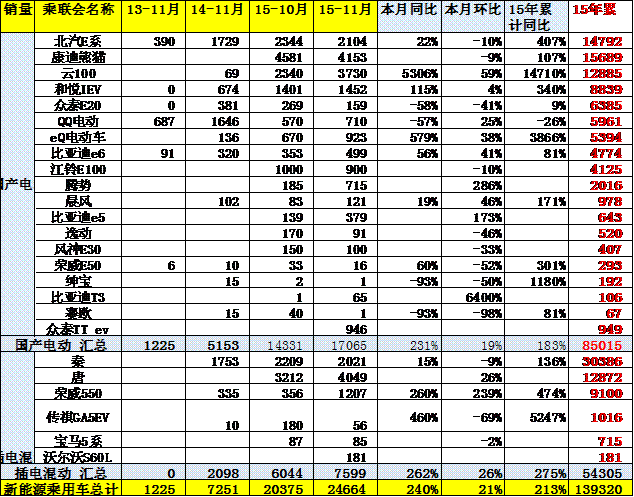Viewport: 634px width, 497px height.
Task: Click the QQ电动 row name cell
Action: pyautogui.click(x=78, y=121)
